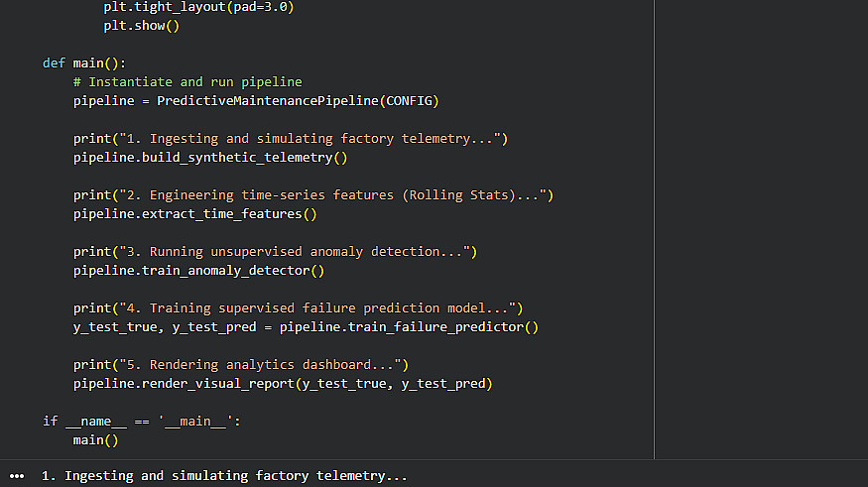Click the train_anomaly_detector method call
868x487 pixels.
tap(225, 271)
